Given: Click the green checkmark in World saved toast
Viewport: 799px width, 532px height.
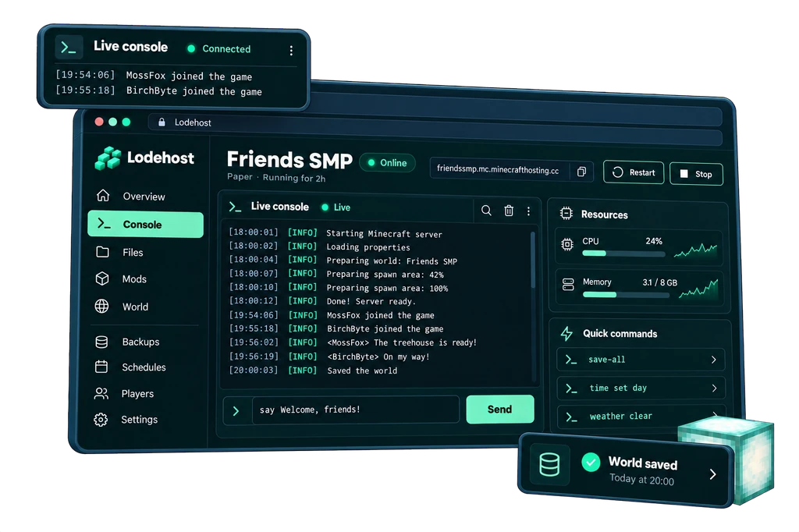Looking at the screenshot, I should pyautogui.click(x=591, y=463).
